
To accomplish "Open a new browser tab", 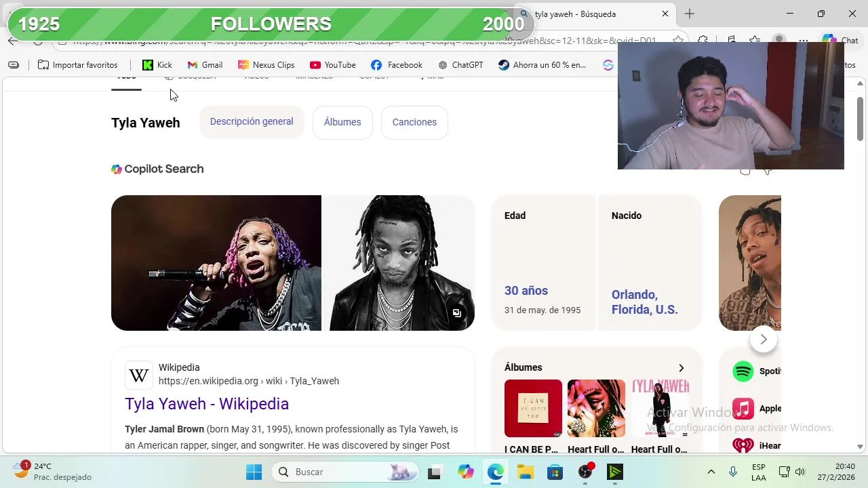I will click(x=690, y=14).
